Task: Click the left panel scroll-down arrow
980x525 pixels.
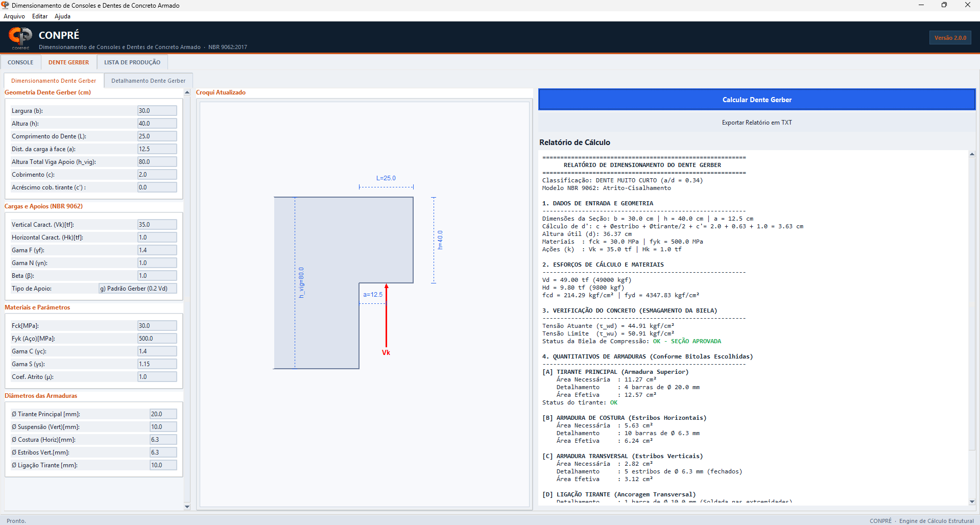Action: (187, 507)
